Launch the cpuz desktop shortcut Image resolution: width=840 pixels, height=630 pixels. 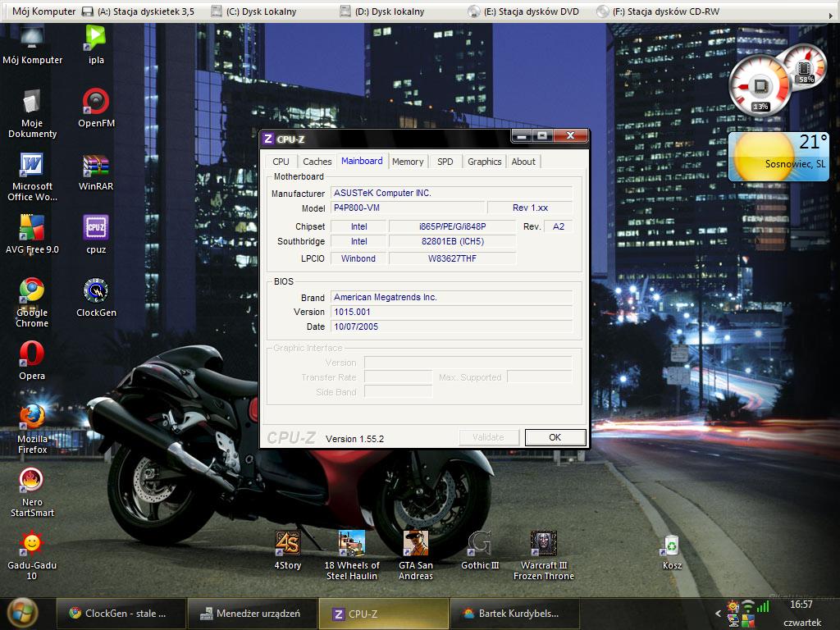[96, 235]
